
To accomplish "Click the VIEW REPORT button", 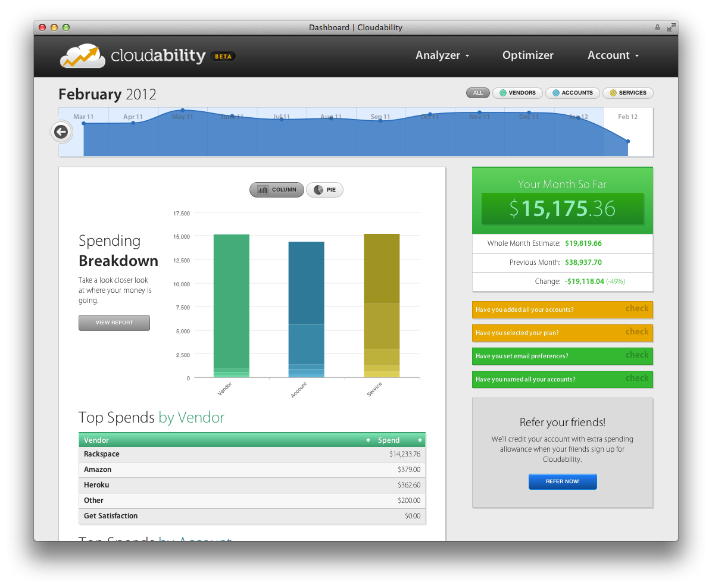I will [x=114, y=323].
